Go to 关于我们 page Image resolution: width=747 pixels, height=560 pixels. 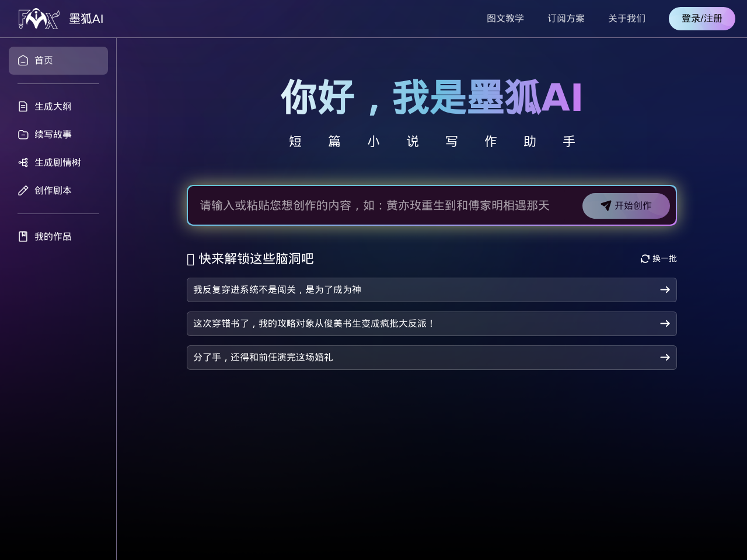pyautogui.click(x=627, y=19)
